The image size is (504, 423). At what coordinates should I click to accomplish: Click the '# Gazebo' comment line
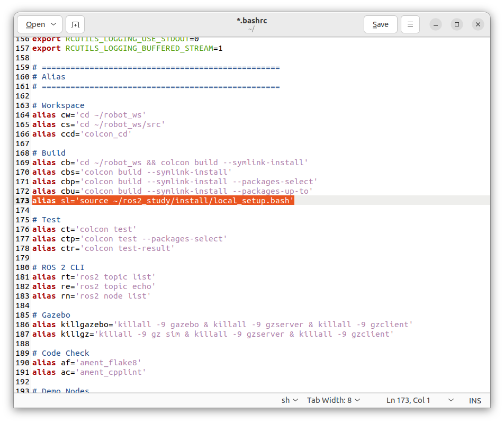pos(51,315)
